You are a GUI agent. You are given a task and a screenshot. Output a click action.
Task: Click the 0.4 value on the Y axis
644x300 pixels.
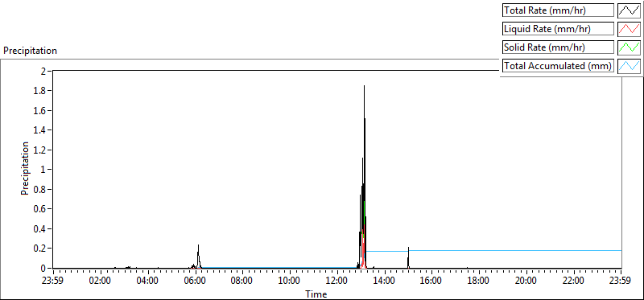tap(40, 228)
